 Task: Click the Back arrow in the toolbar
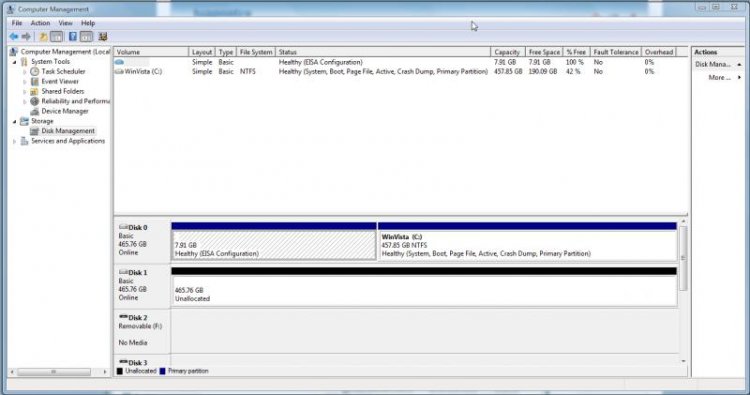[14, 36]
